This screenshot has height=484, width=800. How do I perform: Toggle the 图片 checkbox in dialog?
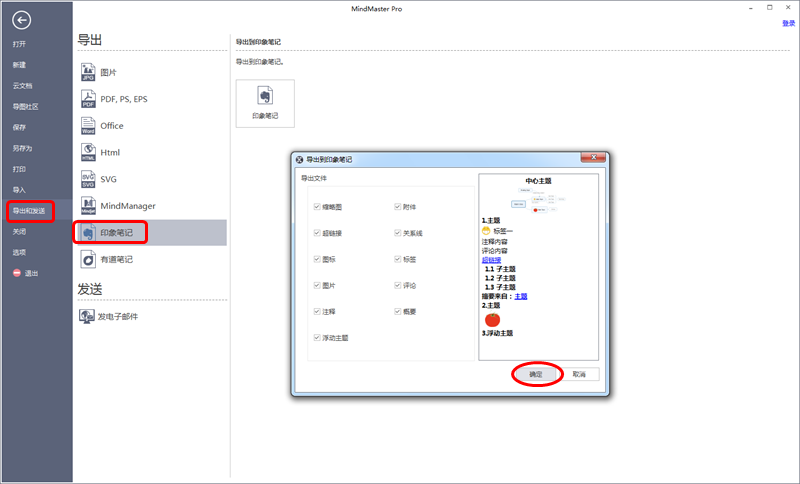(x=317, y=285)
